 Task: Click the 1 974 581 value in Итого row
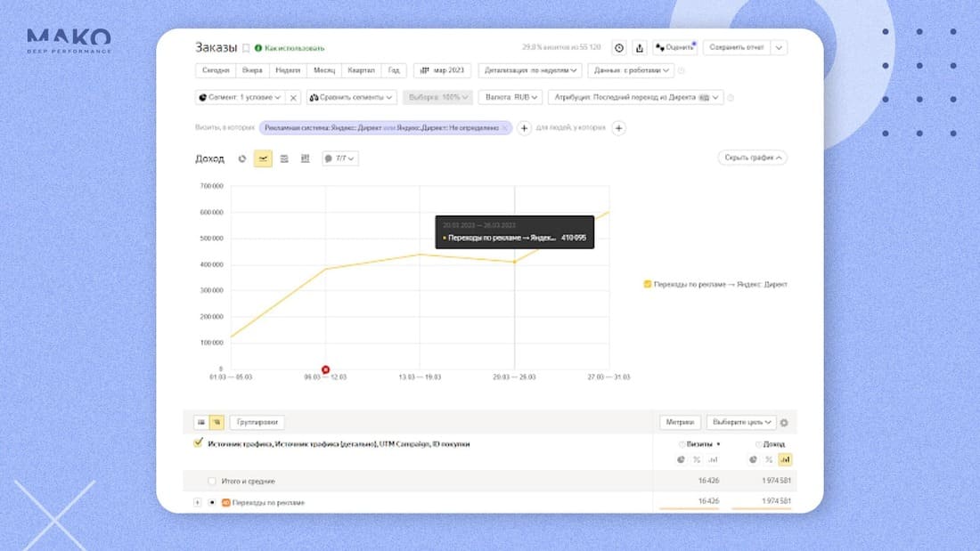[x=776, y=481]
